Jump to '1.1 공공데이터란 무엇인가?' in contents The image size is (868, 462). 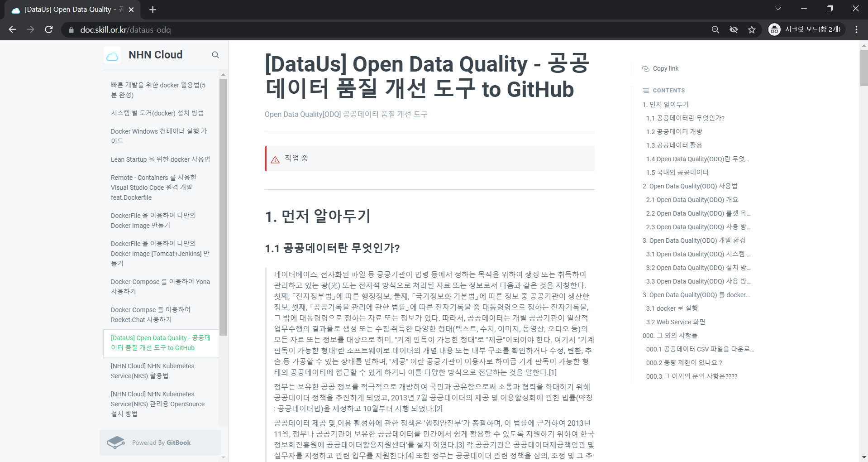click(x=685, y=118)
